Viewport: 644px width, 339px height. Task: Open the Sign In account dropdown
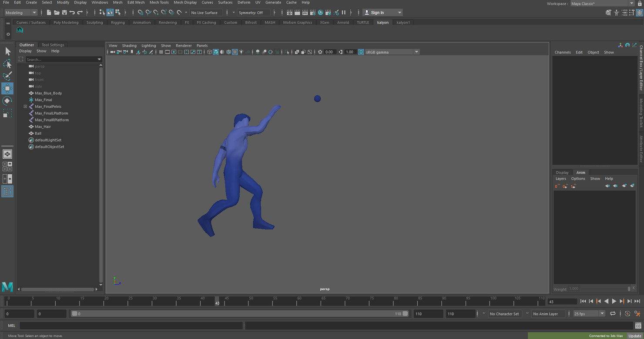(382, 13)
